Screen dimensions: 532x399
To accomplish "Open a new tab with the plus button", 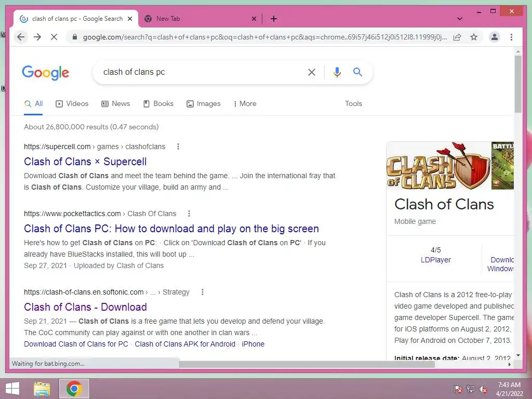I will point(274,19).
